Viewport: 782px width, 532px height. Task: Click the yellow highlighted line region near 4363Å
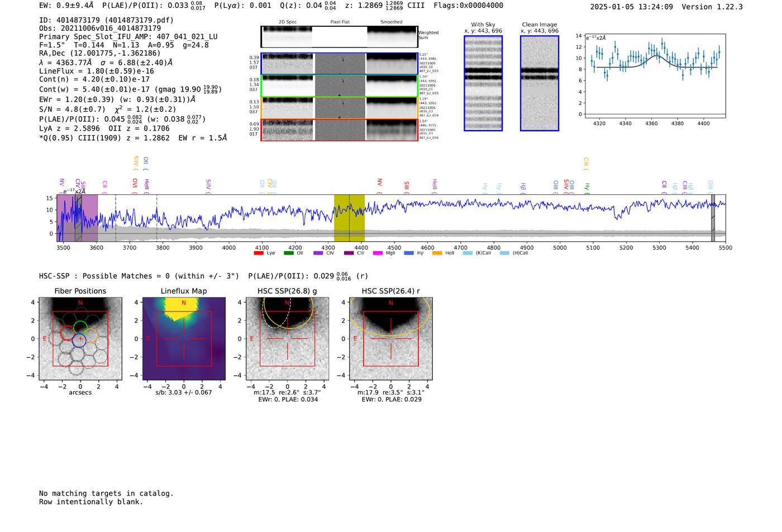coord(349,218)
